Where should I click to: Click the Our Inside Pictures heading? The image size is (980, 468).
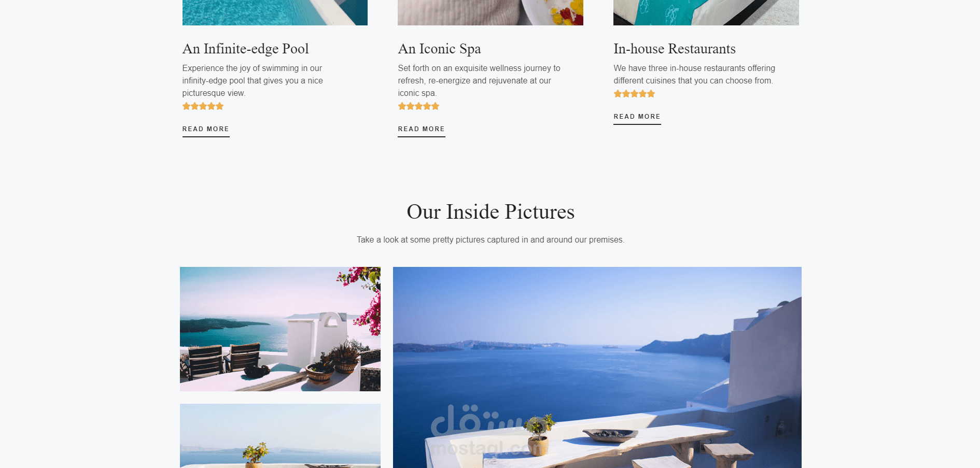tap(491, 212)
